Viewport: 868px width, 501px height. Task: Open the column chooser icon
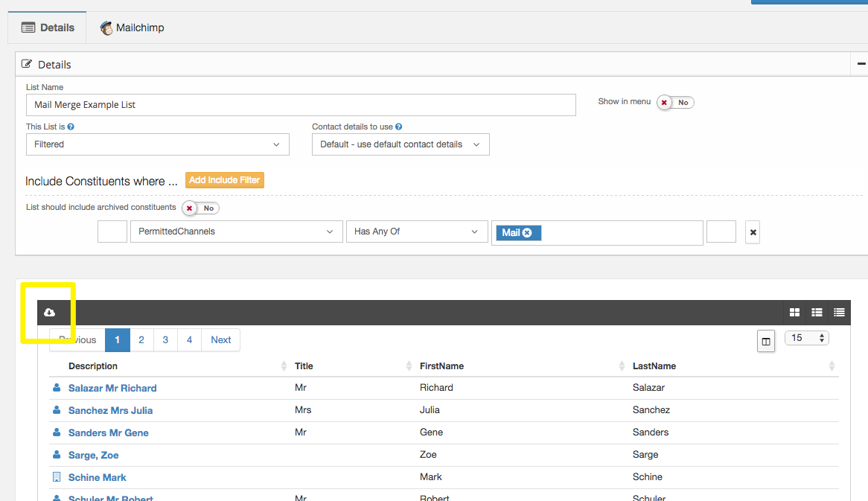(x=765, y=341)
